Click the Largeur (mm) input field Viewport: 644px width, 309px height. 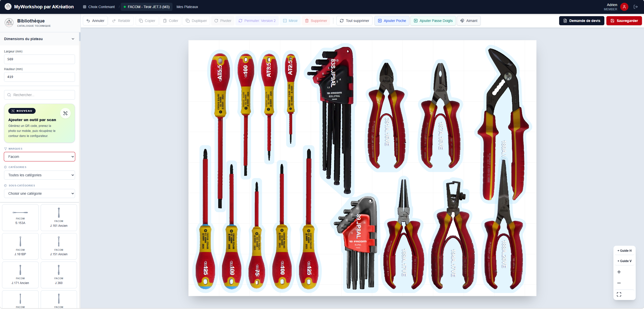(x=39, y=59)
